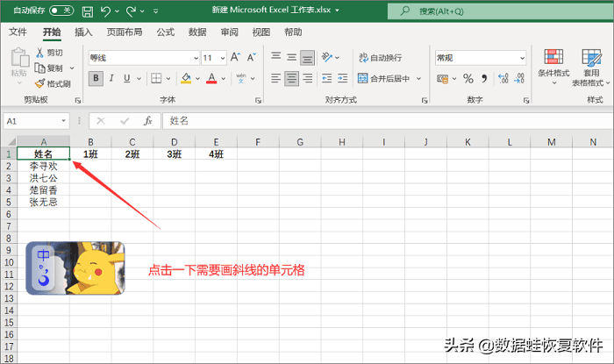
Task: Expand the fill color dropdown arrow
Action: point(197,79)
